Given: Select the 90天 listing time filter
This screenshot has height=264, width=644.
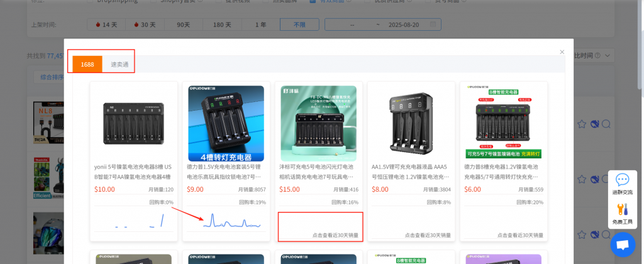Looking at the screenshot, I should 183,25.
